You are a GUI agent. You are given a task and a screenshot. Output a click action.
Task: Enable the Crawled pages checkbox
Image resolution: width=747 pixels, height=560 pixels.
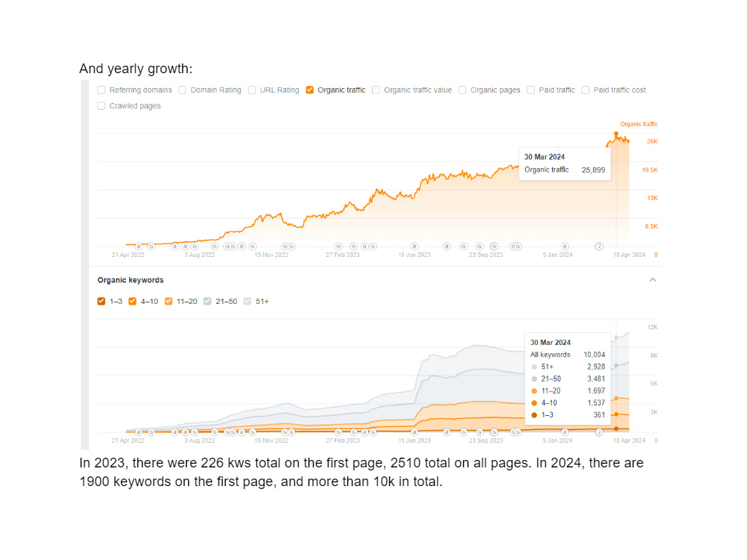coord(101,106)
